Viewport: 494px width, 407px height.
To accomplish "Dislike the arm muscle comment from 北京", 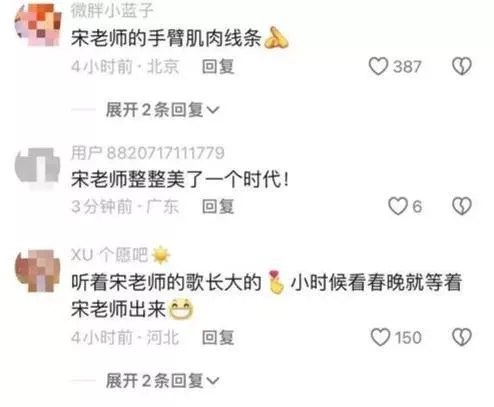I will tap(462, 66).
